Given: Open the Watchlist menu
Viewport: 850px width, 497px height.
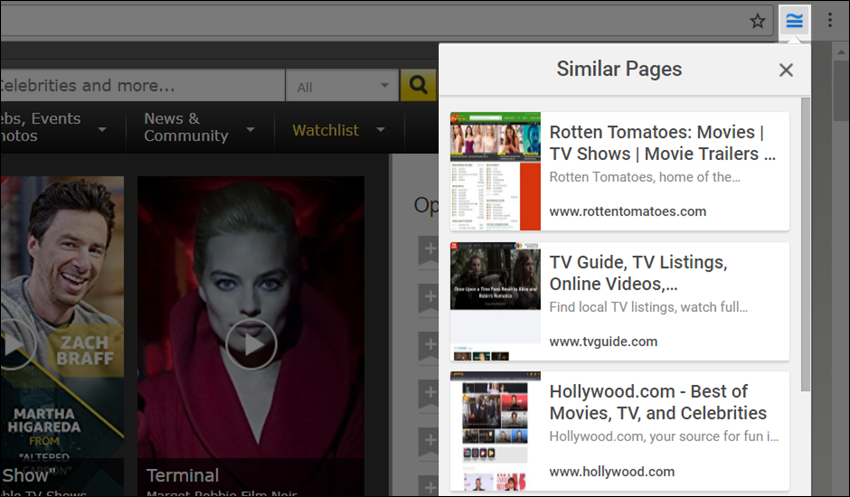Looking at the screenshot, I should click(x=339, y=130).
